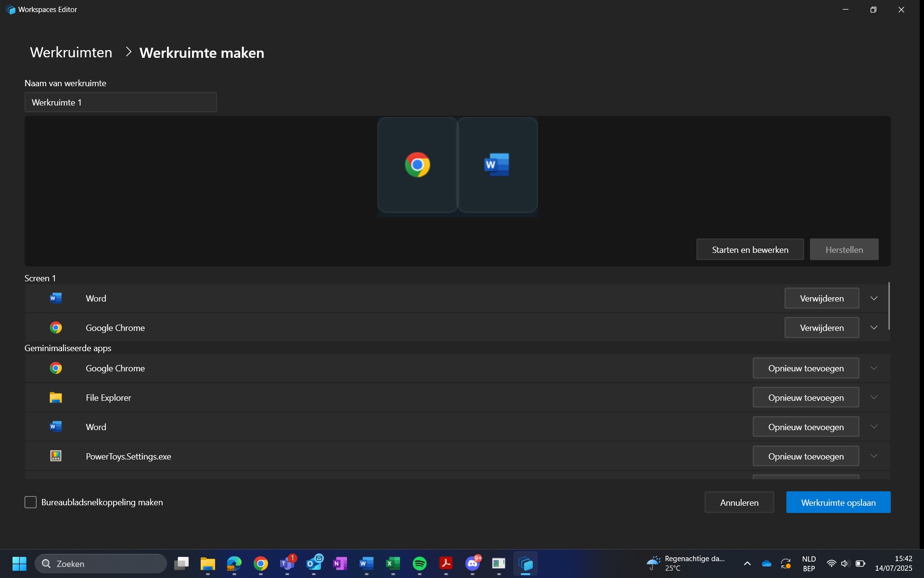Show hidden system tray icons
This screenshot has width=924, height=578.
(747, 564)
